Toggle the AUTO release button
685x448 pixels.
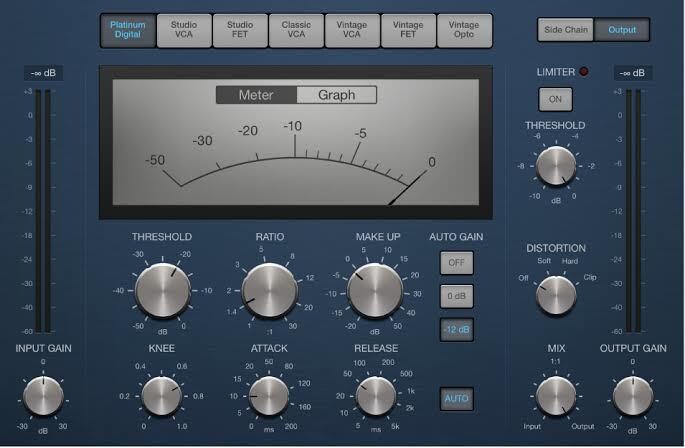(x=457, y=399)
